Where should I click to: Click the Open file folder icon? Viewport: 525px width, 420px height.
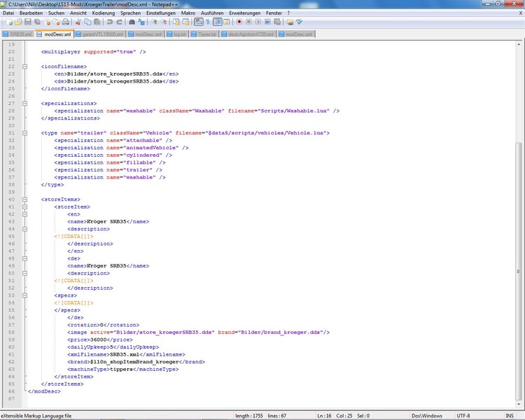[x=18, y=22]
